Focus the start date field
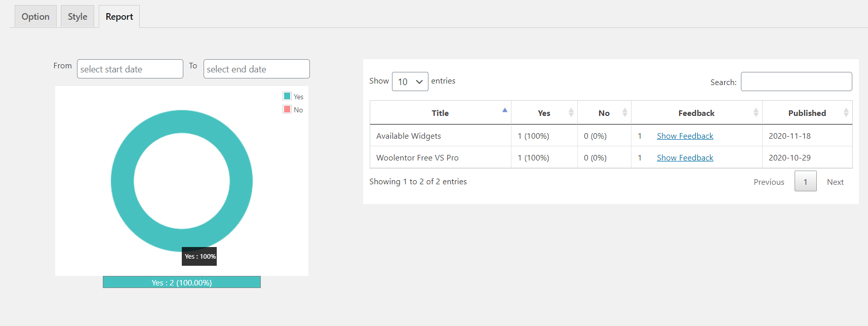Viewport: 868px width, 326px height. point(130,69)
